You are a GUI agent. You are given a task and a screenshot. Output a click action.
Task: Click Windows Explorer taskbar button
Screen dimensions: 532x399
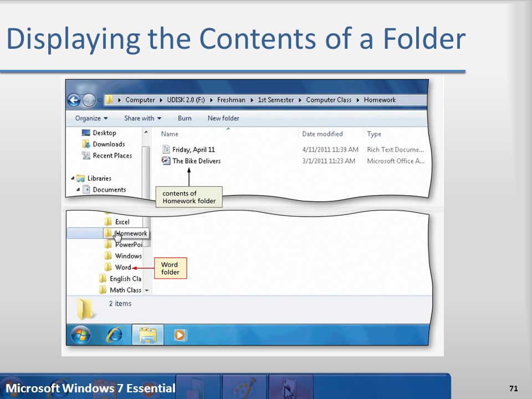[x=148, y=335]
